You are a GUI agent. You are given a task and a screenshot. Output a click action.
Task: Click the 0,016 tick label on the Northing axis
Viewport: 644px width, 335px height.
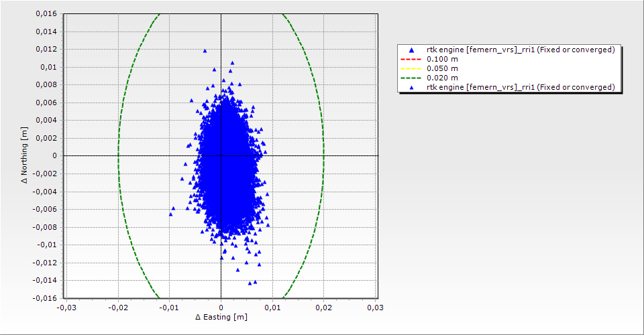46,14
